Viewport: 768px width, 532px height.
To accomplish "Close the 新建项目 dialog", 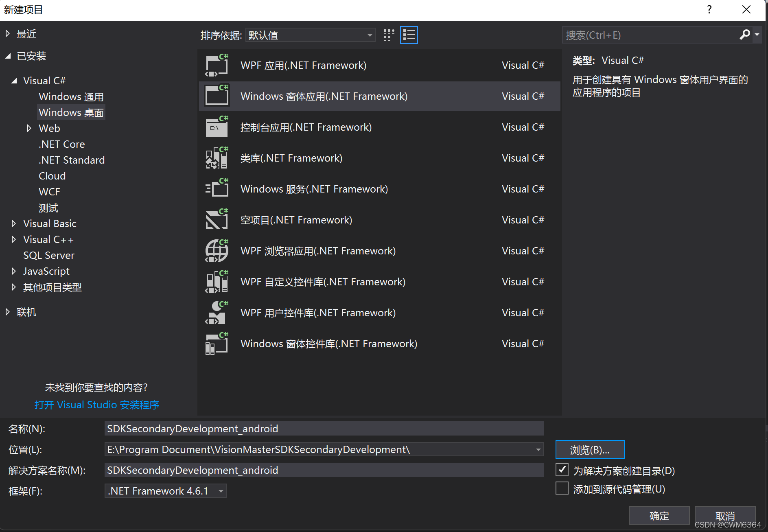I will (x=746, y=10).
